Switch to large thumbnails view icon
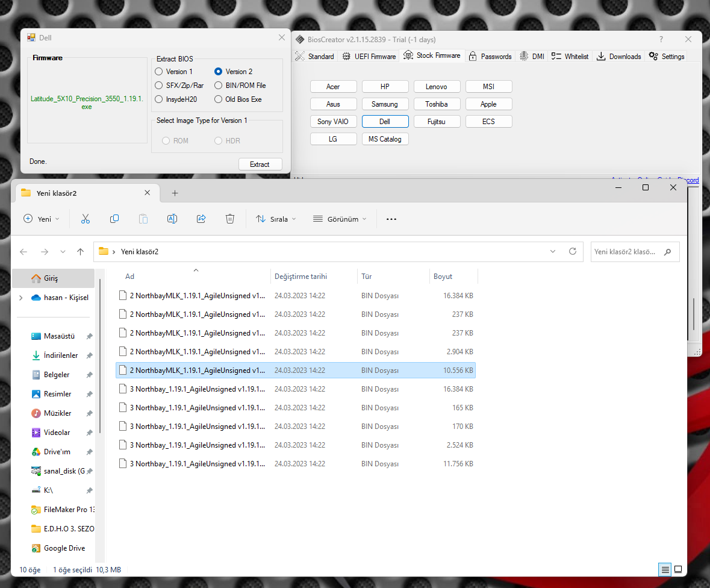This screenshot has height=588, width=710. point(678,569)
